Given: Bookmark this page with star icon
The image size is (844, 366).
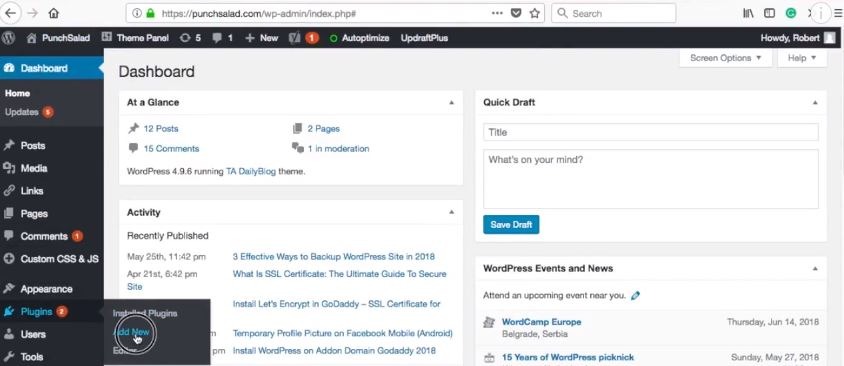Looking at the screenshot, I should (534, 13).
